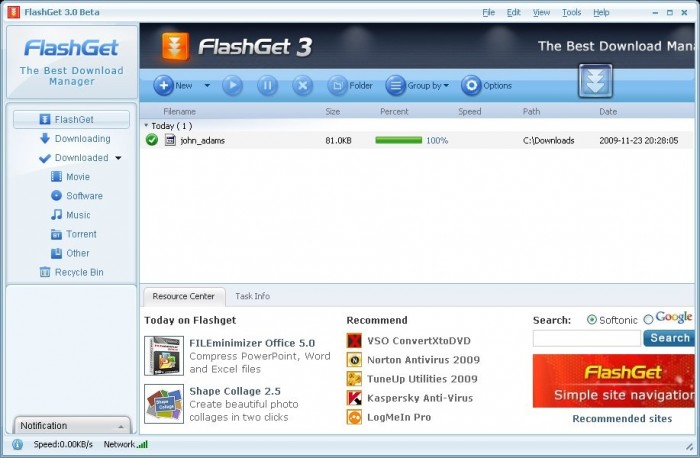700x458 pixels.
Task: Click the Search button
Action: tap(669, 338)
